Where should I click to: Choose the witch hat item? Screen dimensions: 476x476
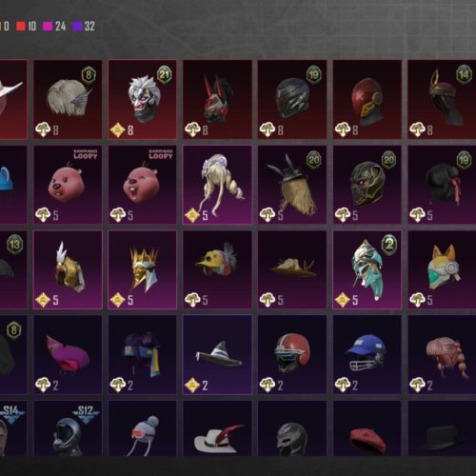click(217, 355)
